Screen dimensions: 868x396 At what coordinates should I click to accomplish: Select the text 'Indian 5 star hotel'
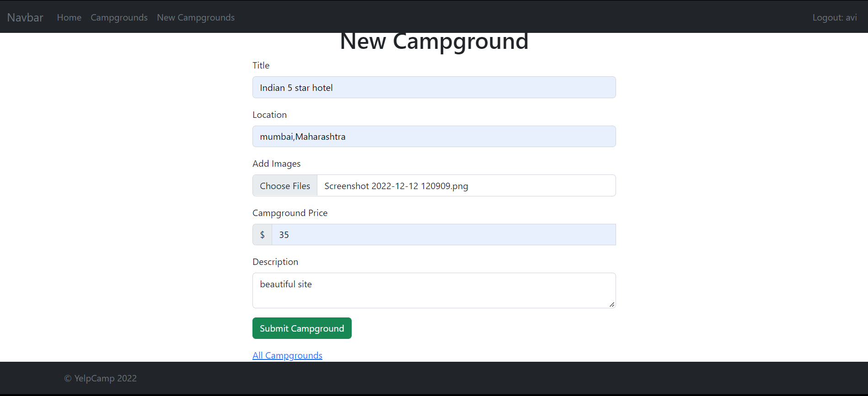pyautogui.click(x=296, y=87)
